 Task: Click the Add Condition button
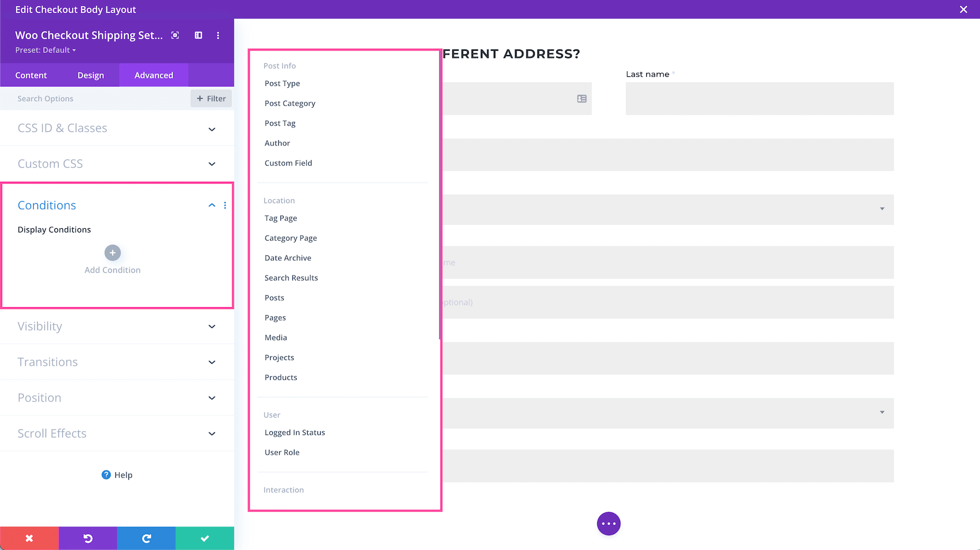pos(112,253)
